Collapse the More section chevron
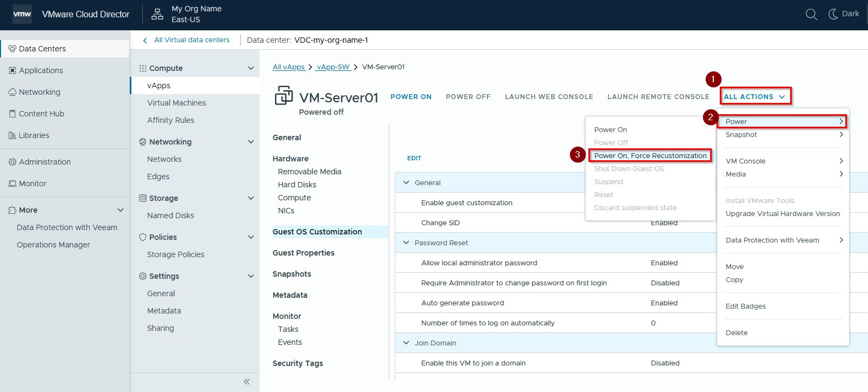 click(x=121, y=210)
